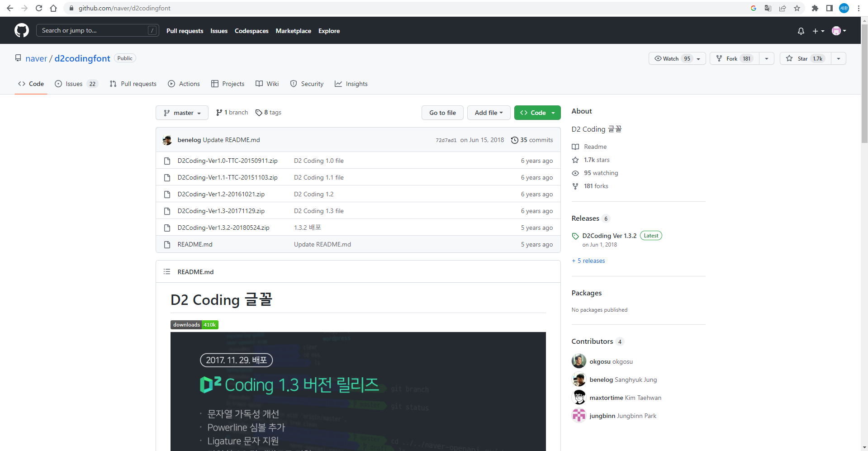Open the notifications bell
The height and width of the screenshot is (451, 868).
(801, 31)
